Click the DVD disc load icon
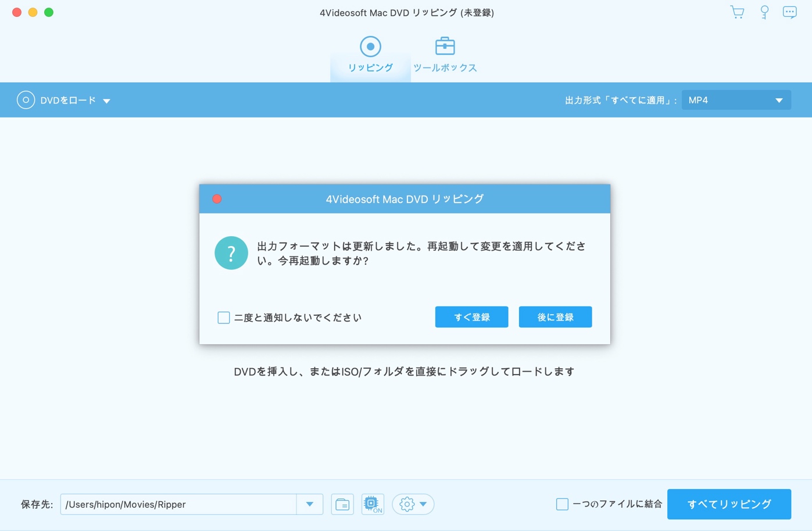The width and height of the screenshot is (812, 531). (26, 100)
